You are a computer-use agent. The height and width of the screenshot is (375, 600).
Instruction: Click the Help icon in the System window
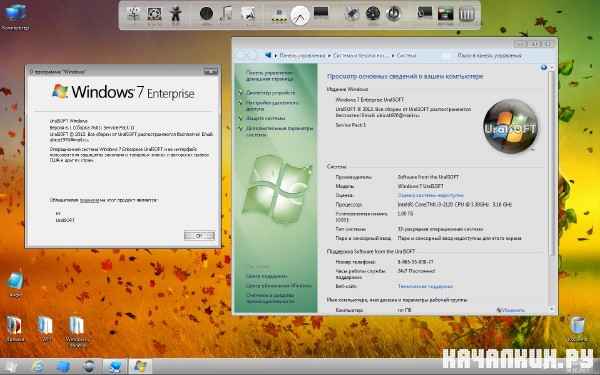543,68
